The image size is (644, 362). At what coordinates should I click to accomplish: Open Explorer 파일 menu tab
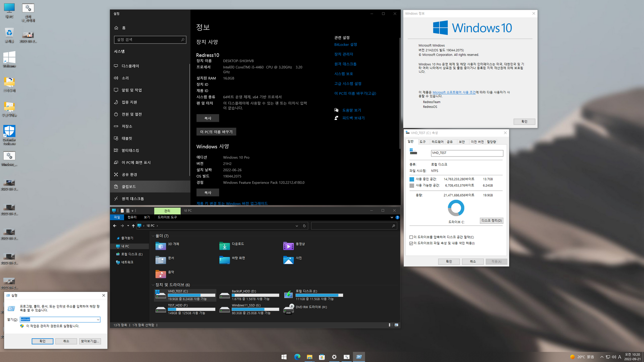[x=117, y=217]
